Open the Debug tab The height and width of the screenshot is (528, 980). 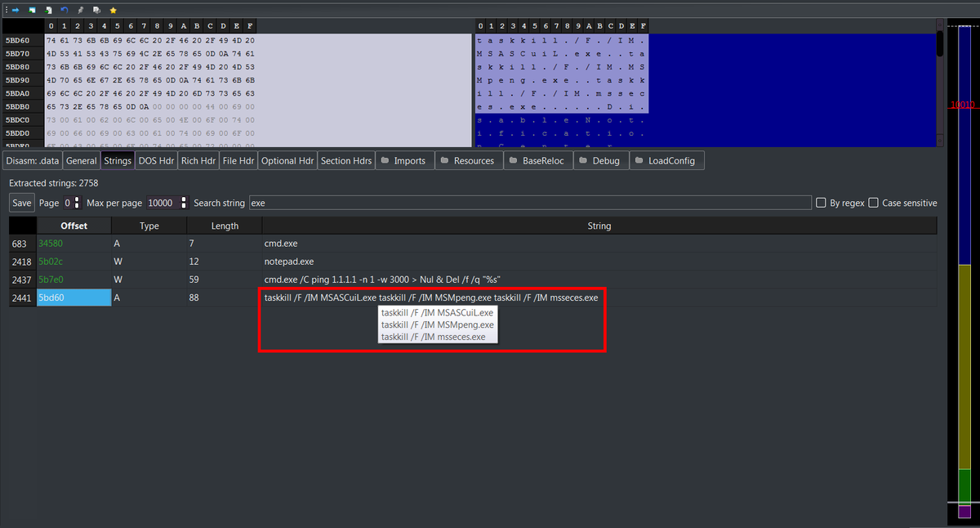pos(600,161)
